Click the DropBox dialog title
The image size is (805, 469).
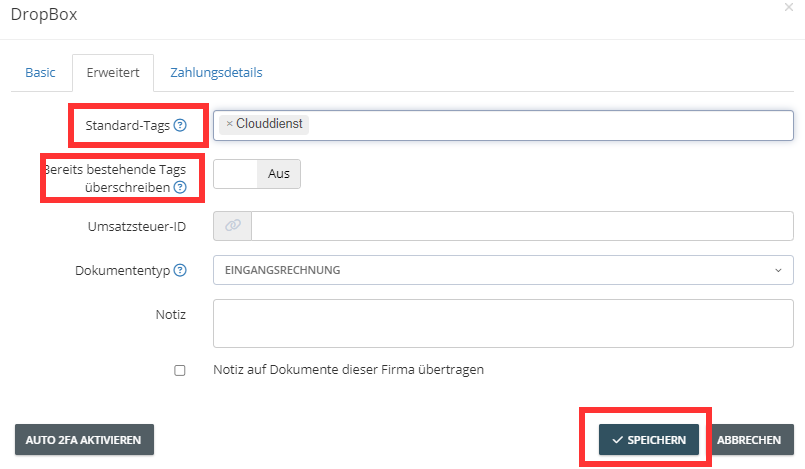click(44, 14)
